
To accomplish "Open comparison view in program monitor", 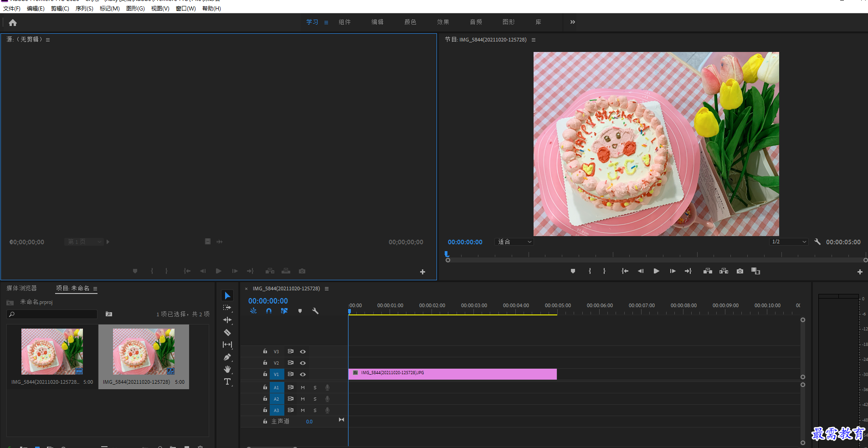I will point(755,271).
